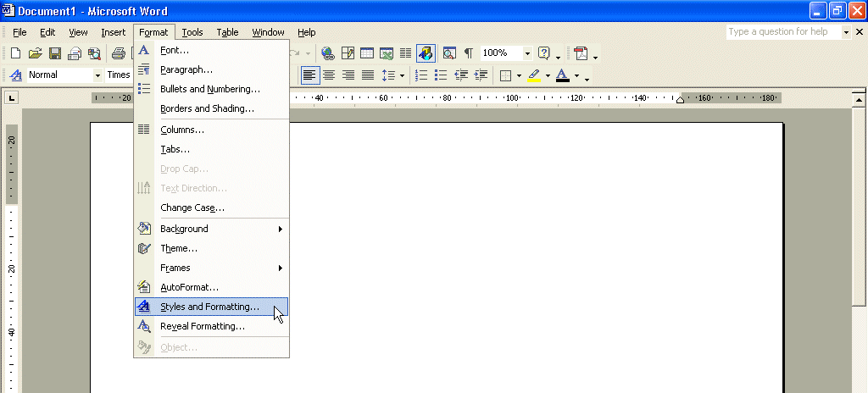Image resolution: width=868 pixels, height=393 pixels.
Task: Choose Reveal Formatting... menu entry
Action: pyautogui.click(x=211, y=326)
